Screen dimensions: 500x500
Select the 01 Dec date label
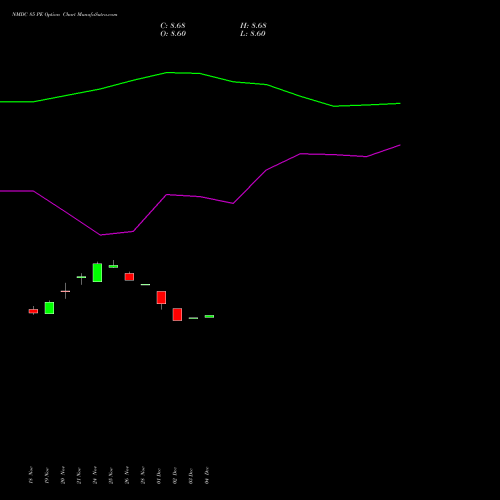point(159,475)
